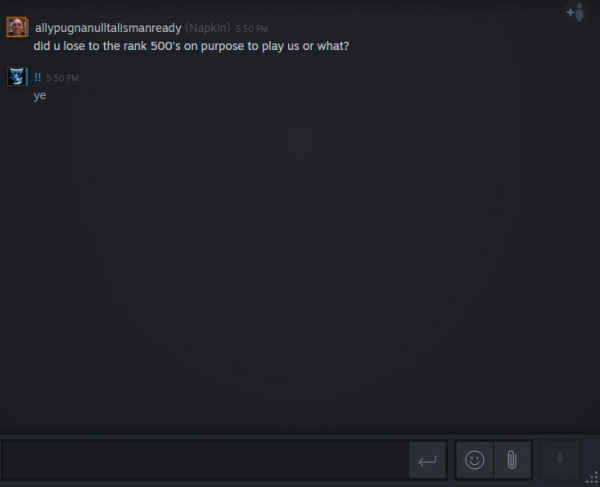Focus the chat message text box

(205, 460)
